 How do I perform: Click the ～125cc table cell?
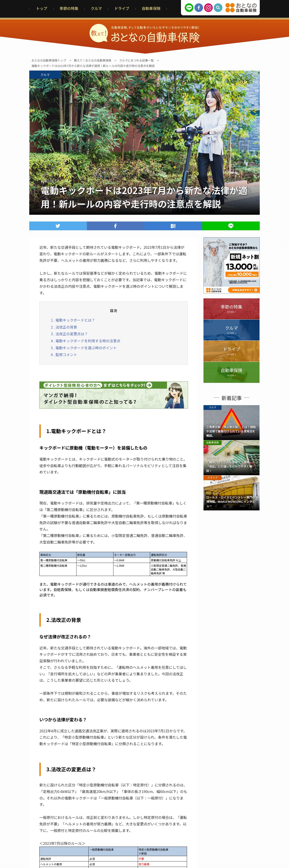[x=95, y=569]
